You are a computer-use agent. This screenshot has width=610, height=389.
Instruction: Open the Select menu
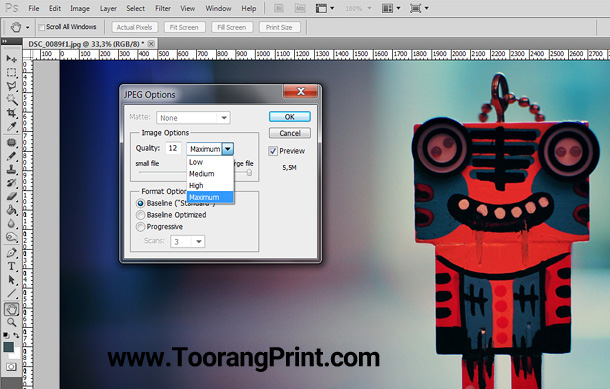point(135,8)
